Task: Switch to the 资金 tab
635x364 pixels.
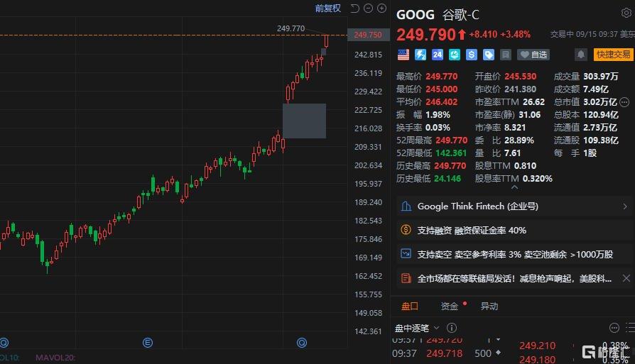Action: tap(450, 306)
